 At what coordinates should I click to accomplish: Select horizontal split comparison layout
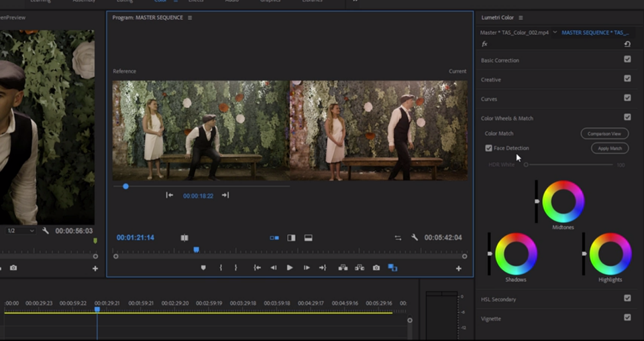pyautogui.click(x=308, y=238)
